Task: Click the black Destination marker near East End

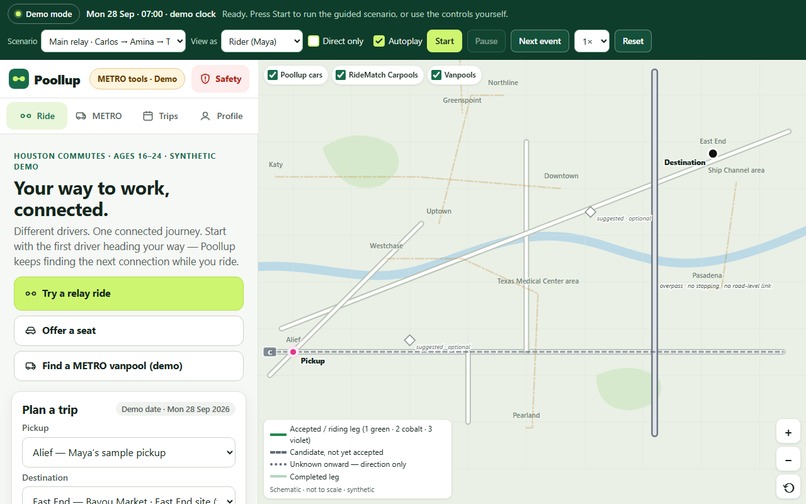Action: pyautogui.click(x=713, y=153)
